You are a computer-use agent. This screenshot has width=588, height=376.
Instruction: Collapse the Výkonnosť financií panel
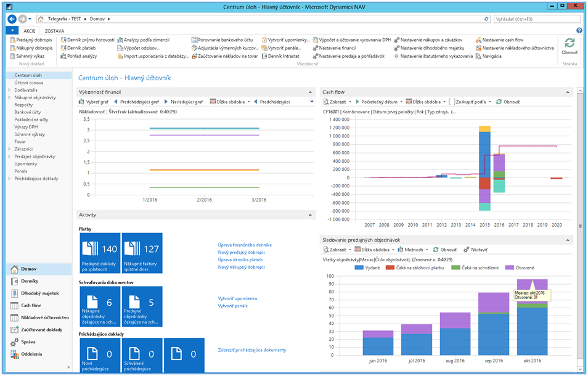click(310, 92)
